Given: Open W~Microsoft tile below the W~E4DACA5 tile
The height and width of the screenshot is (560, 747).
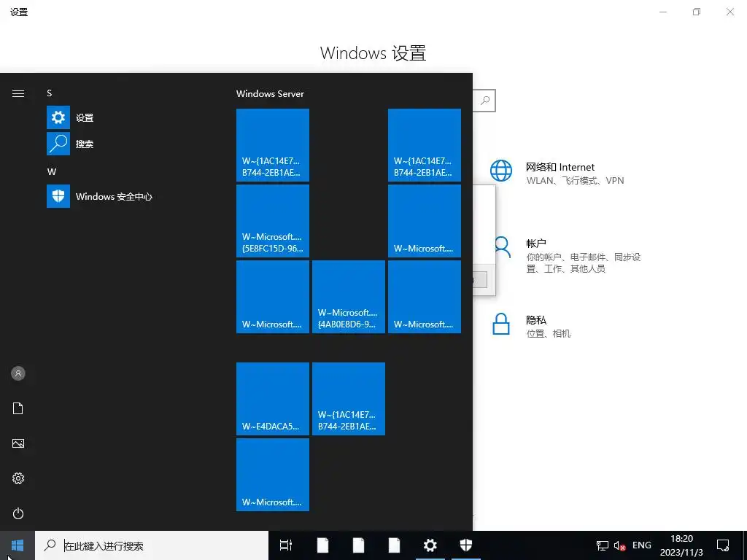Looking at the screenshot, I should pyautogui.click(x=273, y=474).
